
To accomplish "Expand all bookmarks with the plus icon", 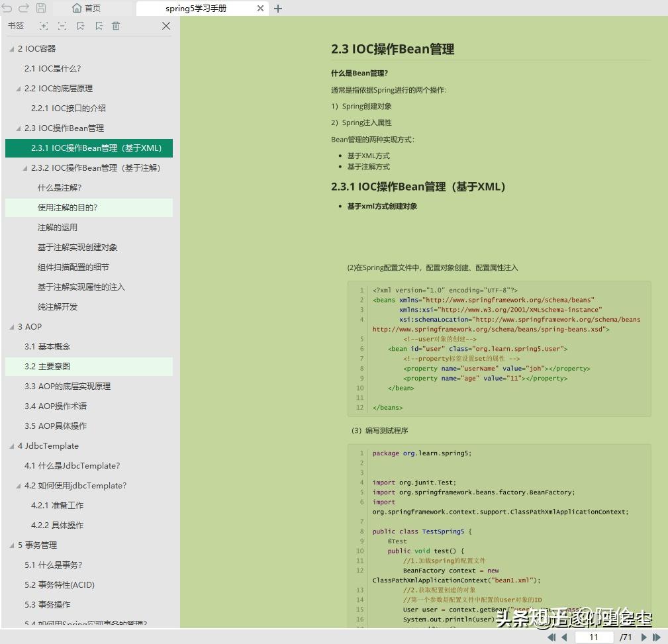I will 44,25.
